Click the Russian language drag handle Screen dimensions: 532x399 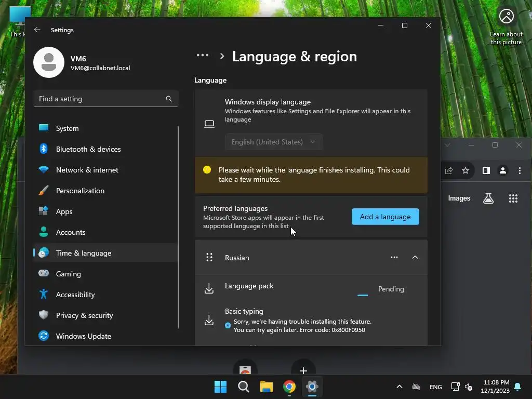pyautogui.click(x=209, y=257)
